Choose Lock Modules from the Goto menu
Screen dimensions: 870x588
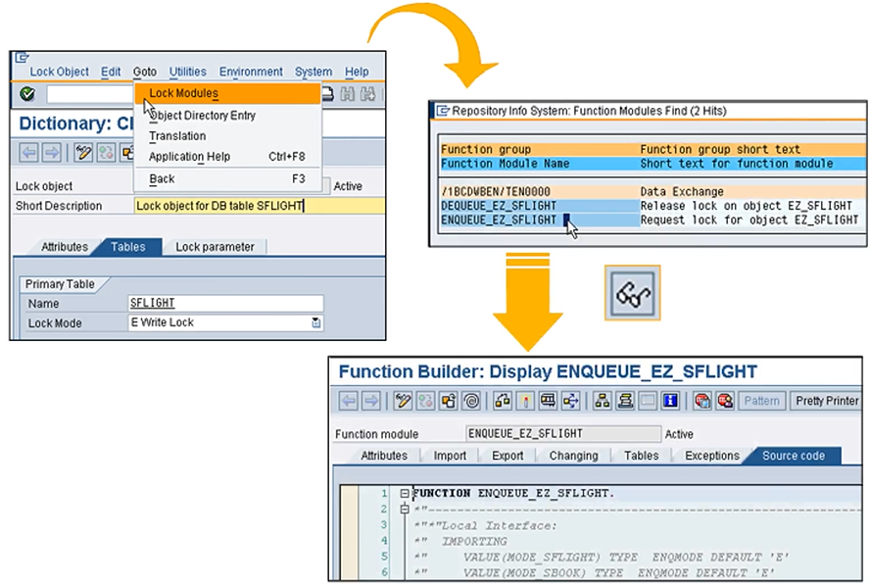click(183, 93)
